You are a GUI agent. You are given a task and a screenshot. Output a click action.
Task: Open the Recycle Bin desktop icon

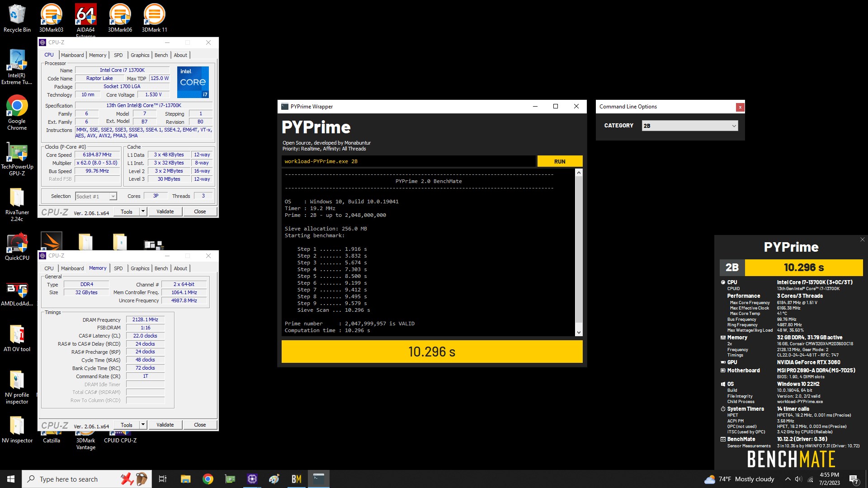pyautogui.click(x=17, y=18)
